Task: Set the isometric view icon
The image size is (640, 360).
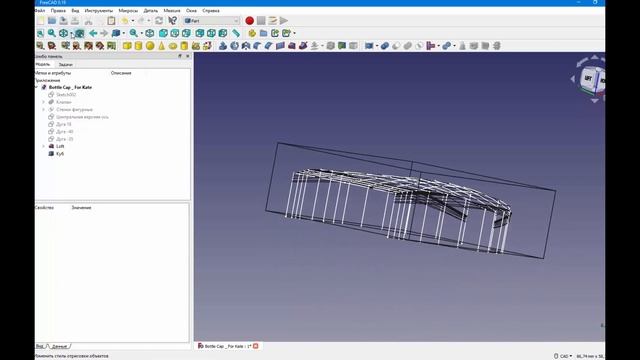Action: 150,33
